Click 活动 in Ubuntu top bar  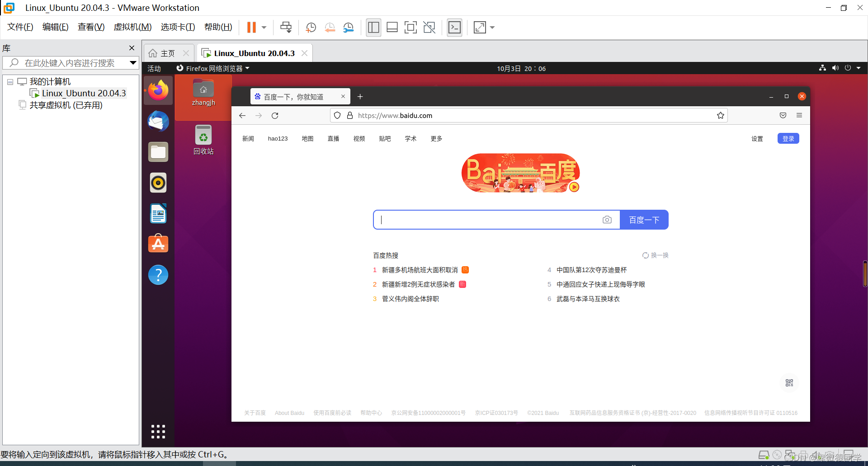click(x=154, y=69)
